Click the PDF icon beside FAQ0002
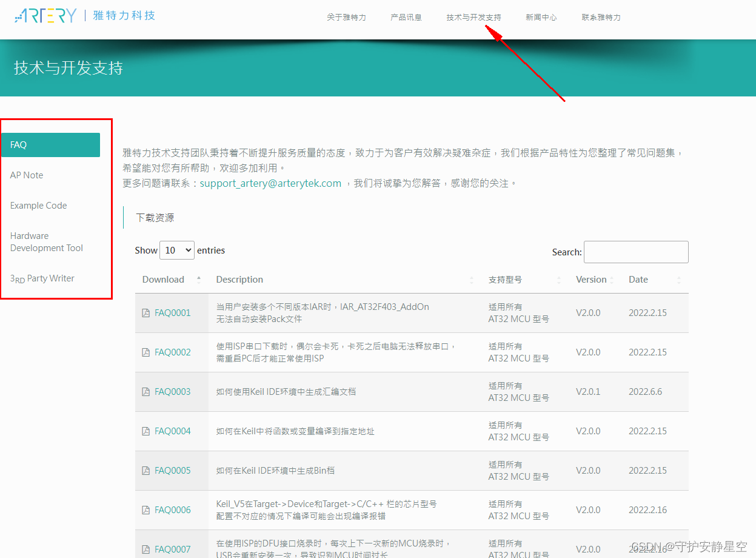 click(146, 352)
